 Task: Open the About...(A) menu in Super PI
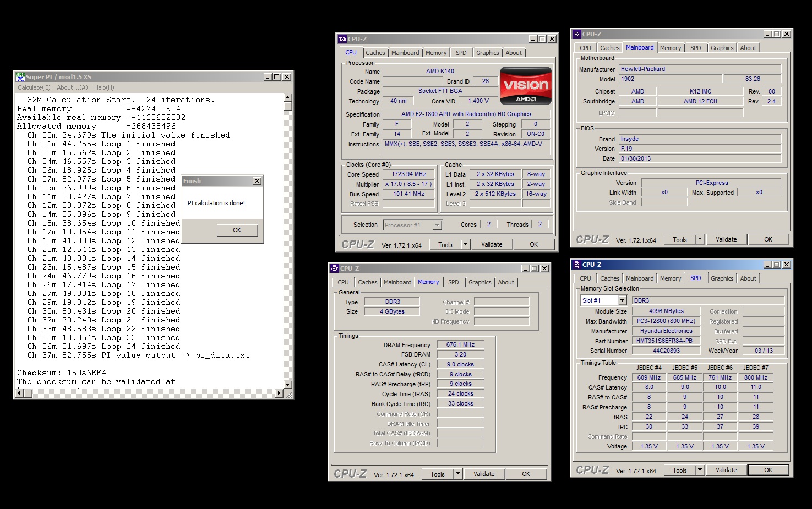click(72, 87)
